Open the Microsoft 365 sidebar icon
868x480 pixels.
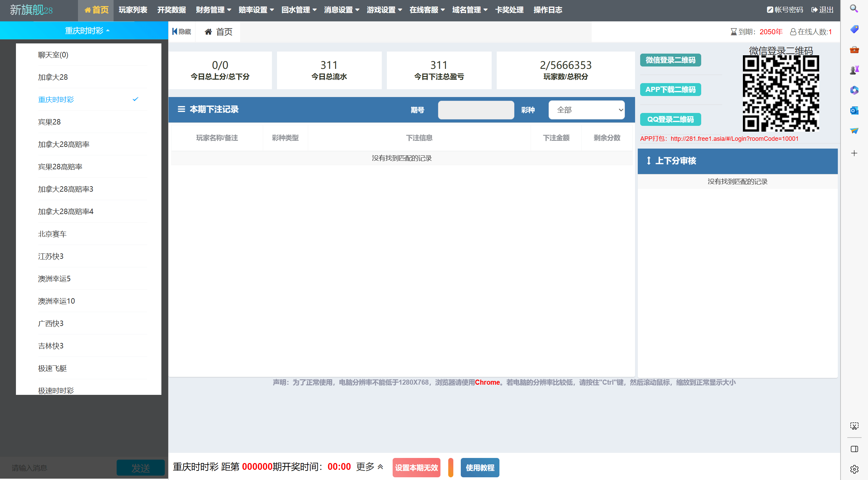click(854, 90)
